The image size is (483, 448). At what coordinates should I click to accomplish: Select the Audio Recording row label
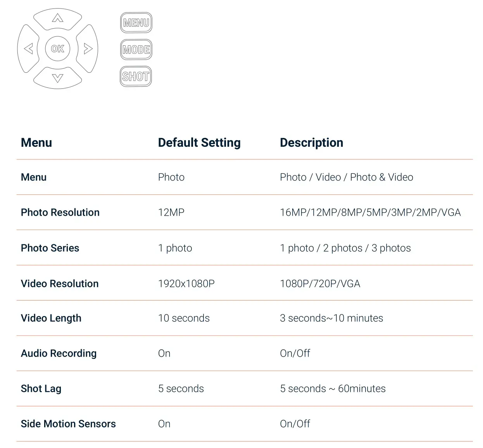(59, 353)
